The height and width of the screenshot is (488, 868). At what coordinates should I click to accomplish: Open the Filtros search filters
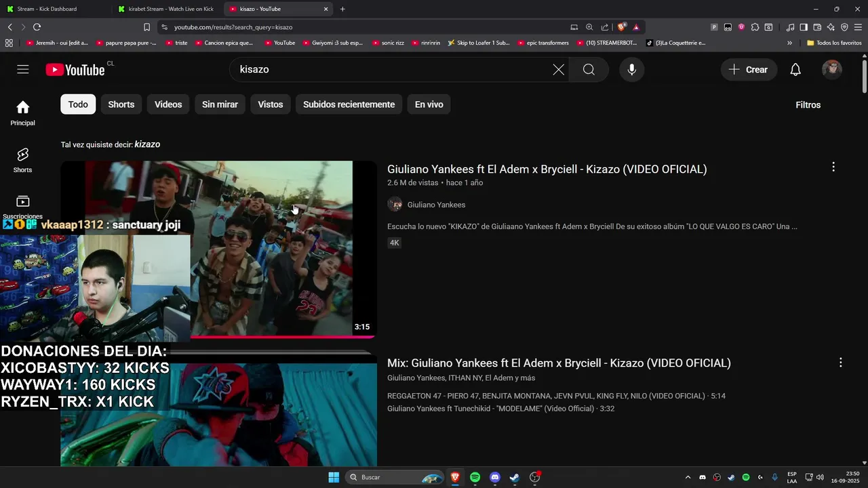click(x=808, y=104)
